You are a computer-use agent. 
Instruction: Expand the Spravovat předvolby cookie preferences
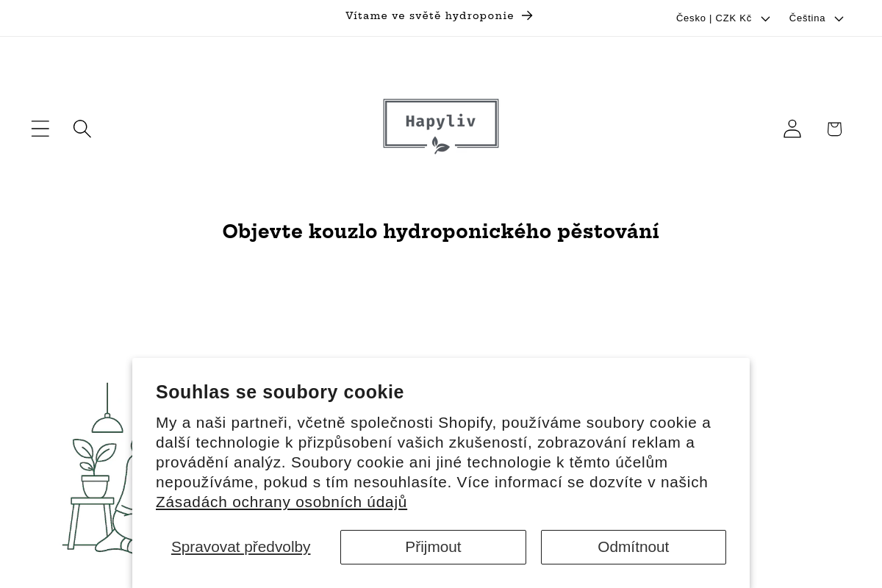point(241,547)
